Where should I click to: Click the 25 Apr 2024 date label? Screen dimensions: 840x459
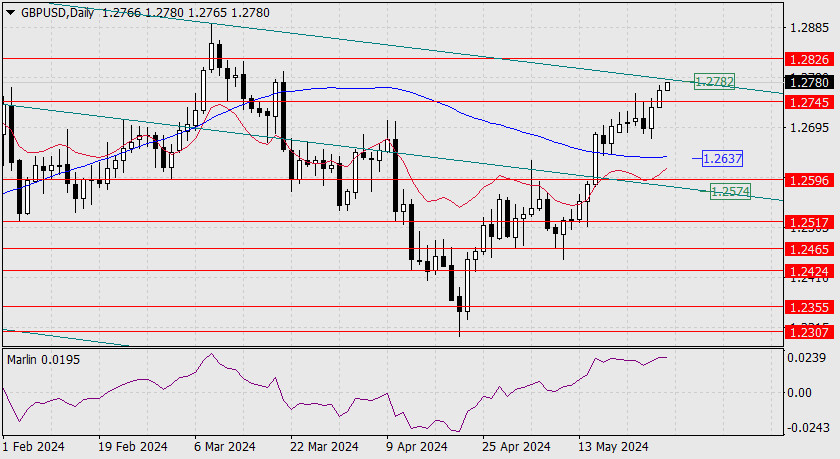click(516, 446)
